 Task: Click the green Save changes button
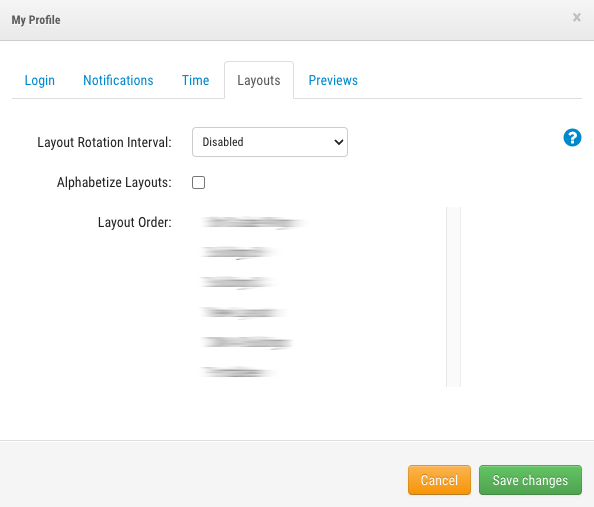coord(530,480)
